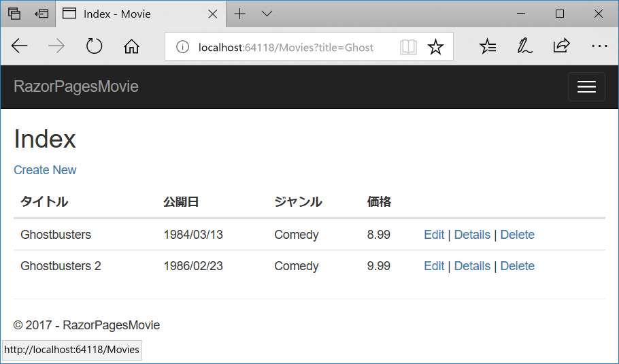The image size is (619, 364).
Task: Toggle reading view book icon
Action: (x=408, y=47)
